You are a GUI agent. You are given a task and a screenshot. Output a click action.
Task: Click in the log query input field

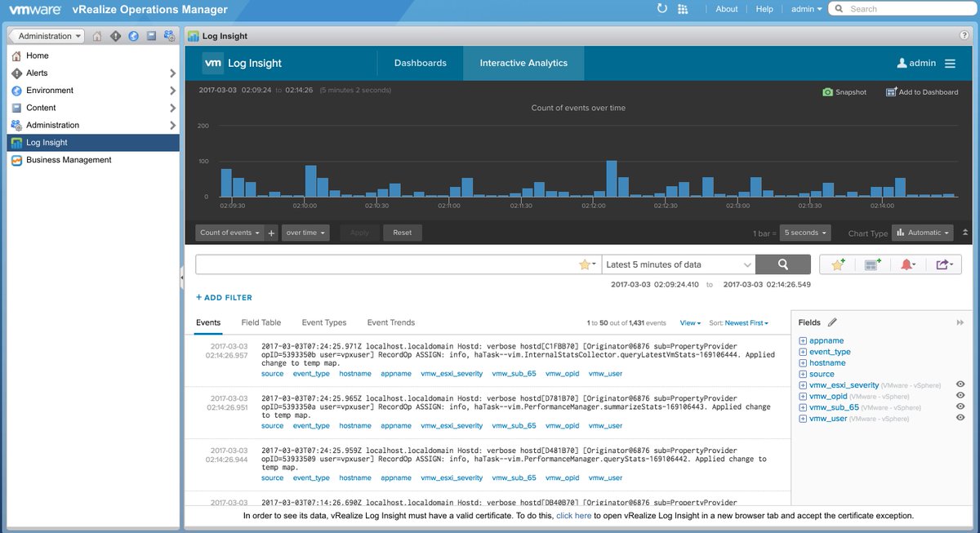(387, 264)
